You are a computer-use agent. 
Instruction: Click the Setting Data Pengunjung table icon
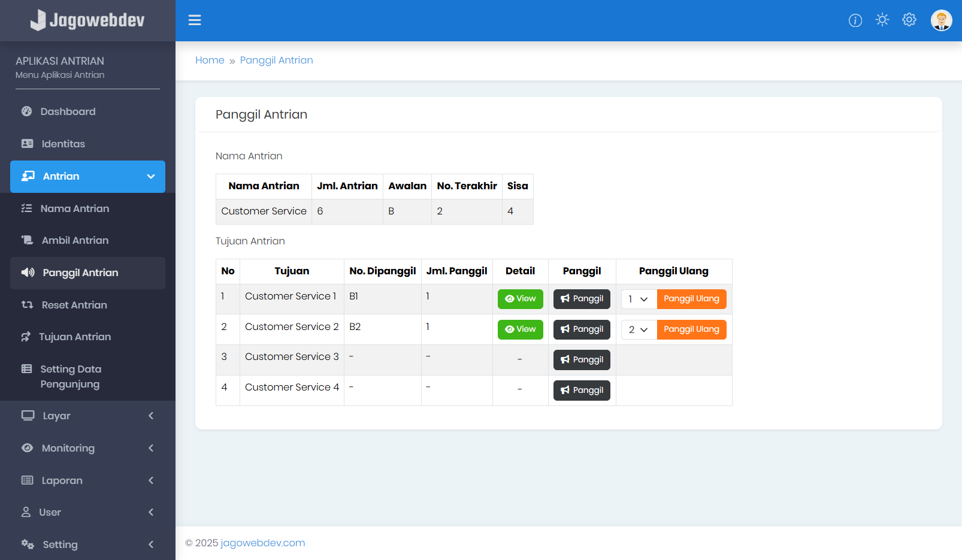[x=27, y=369]
